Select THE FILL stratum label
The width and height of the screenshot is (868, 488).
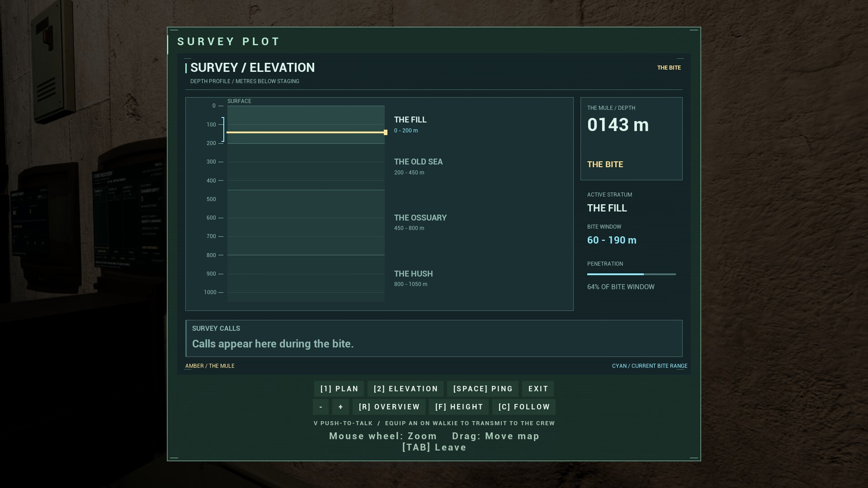[410, 120]
